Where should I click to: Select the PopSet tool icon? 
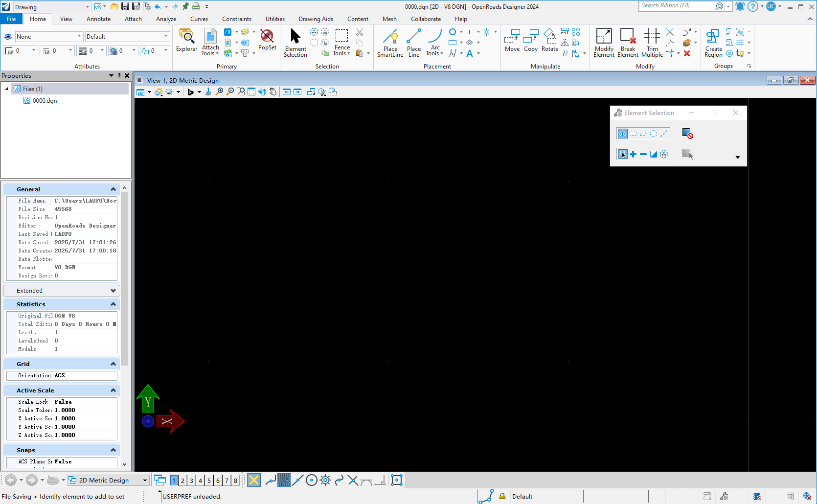[267, 39]
